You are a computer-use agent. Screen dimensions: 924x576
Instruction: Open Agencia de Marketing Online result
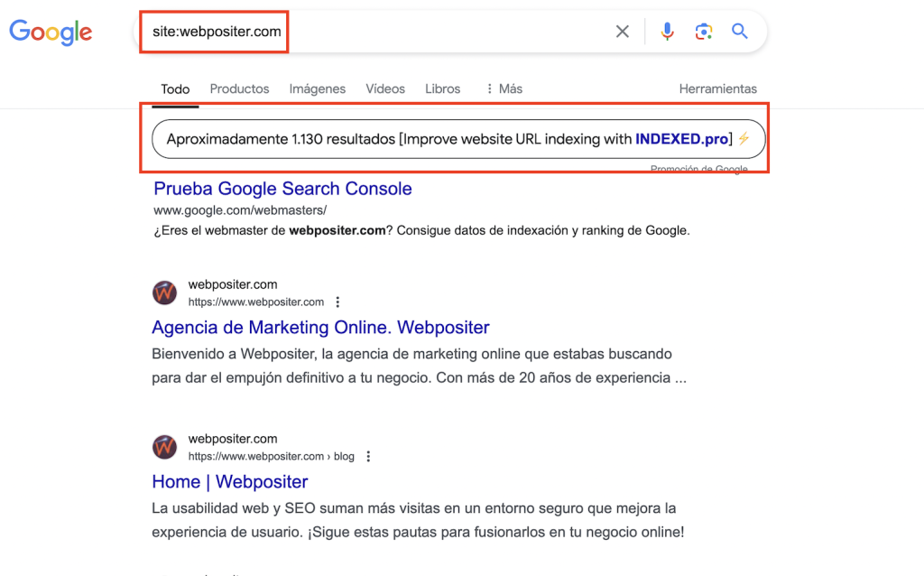(320, 327)
